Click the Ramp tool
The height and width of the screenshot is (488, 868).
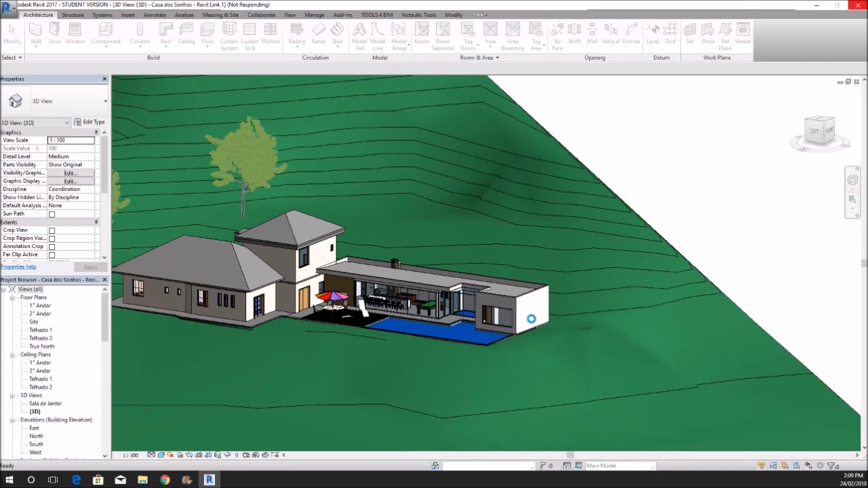pyautogui.click(x=318, y=34)
